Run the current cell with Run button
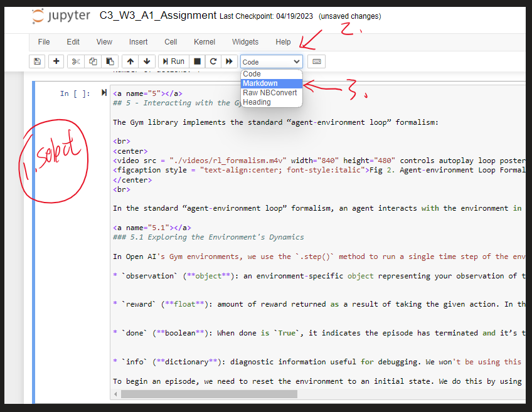This screenshot has width=532, height=412. [x=173, y=61]
